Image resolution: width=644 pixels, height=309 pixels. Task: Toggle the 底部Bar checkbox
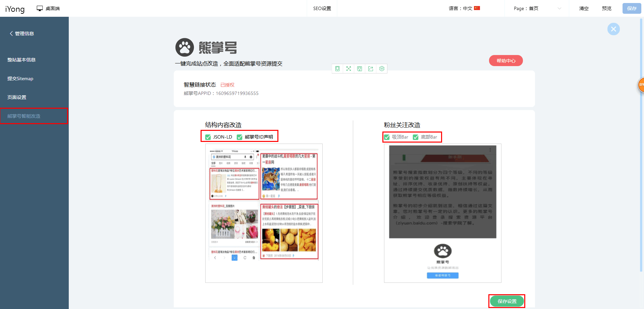416,137
